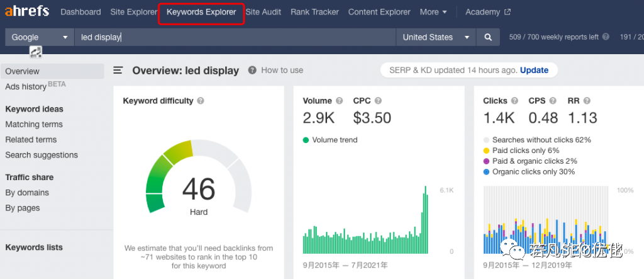Click the Update link for SERP data
Screen dimensions: 644x279
point(534,70)
